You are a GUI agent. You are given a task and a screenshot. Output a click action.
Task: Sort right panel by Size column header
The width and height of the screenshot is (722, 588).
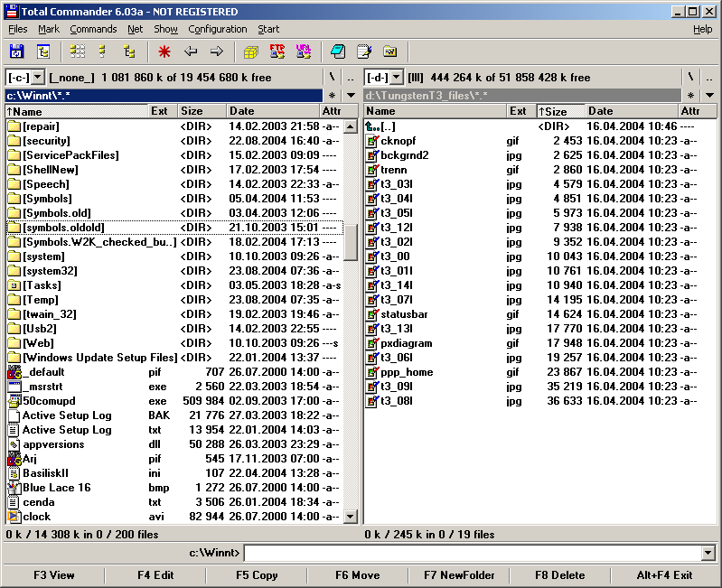pyautogui.click(x=561, y=111)
